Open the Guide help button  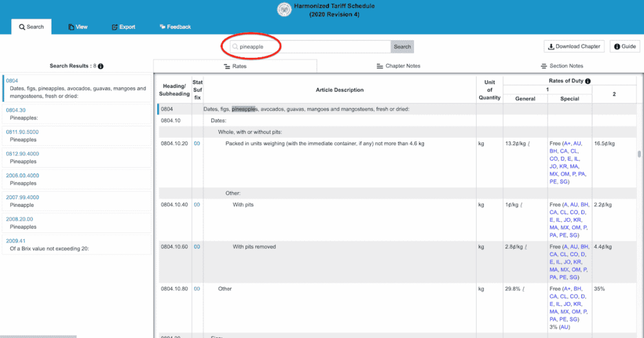(625, 46)
